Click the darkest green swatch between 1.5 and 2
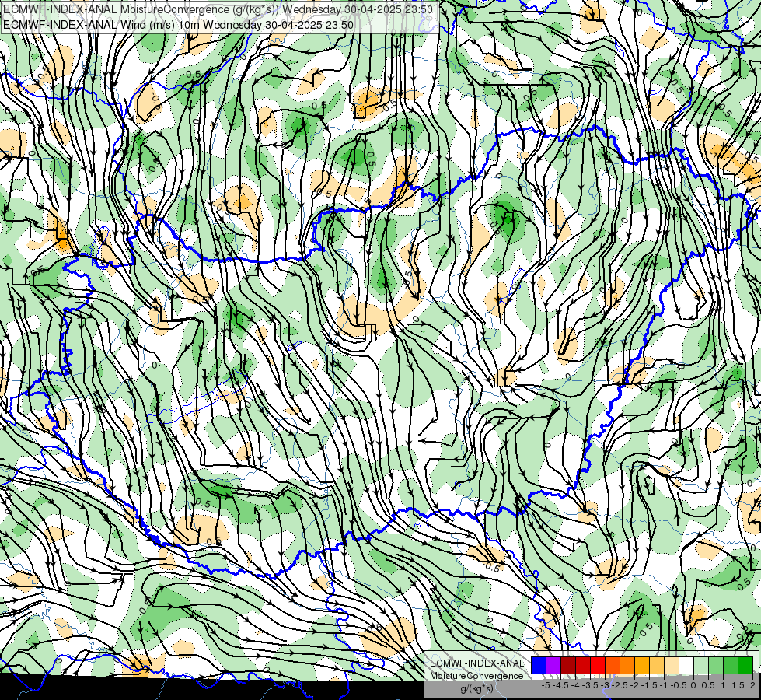Viewport: 761px width, 700px height. (745, 665)
